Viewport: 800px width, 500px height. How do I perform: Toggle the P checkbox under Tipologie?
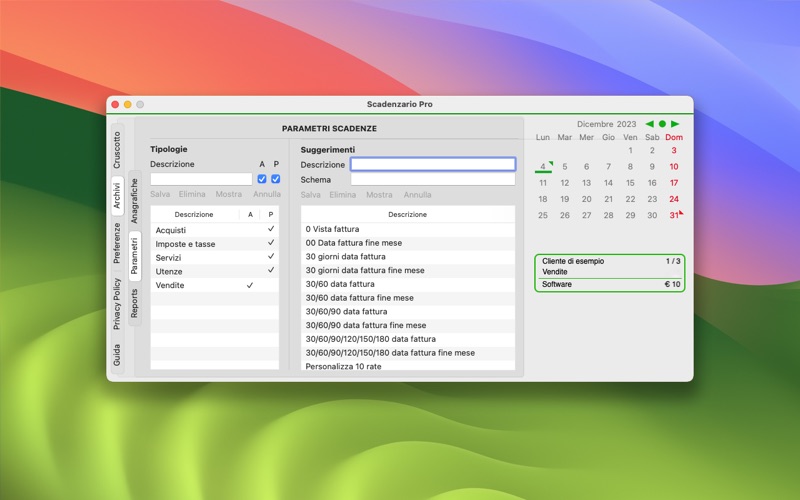click(x=276, y=179)
